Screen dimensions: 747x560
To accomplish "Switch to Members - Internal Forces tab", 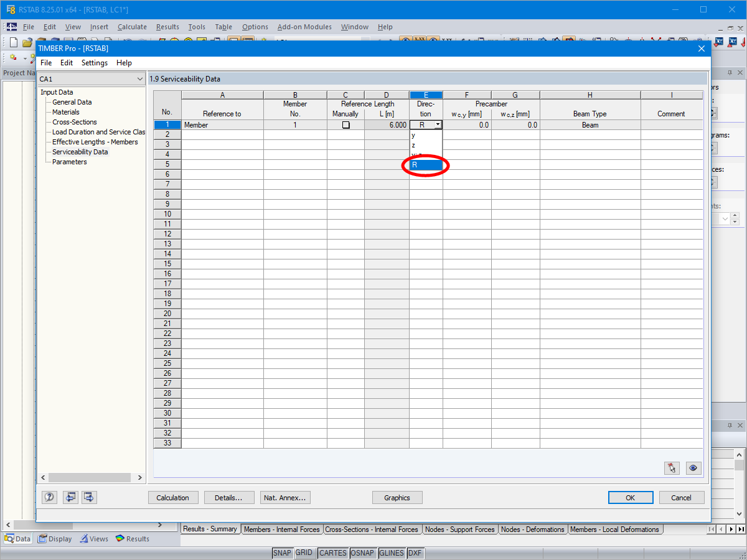I will [x=282, y=530].
